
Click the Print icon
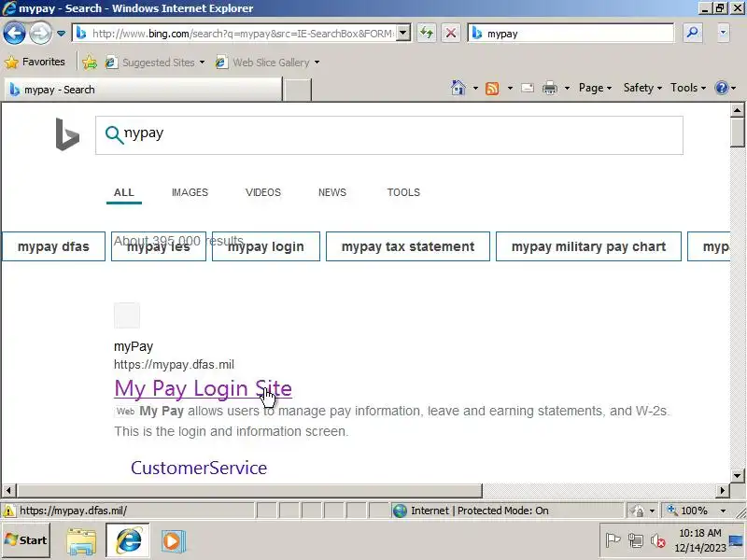(x=550, y=88)
